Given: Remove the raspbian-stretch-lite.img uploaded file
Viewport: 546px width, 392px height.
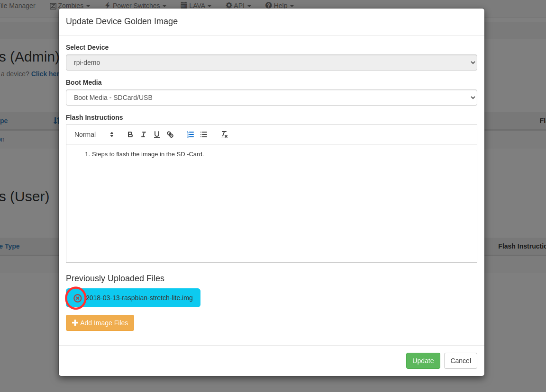Looking at the screenshot, I should pyautogui.click(x=77, y=298).
